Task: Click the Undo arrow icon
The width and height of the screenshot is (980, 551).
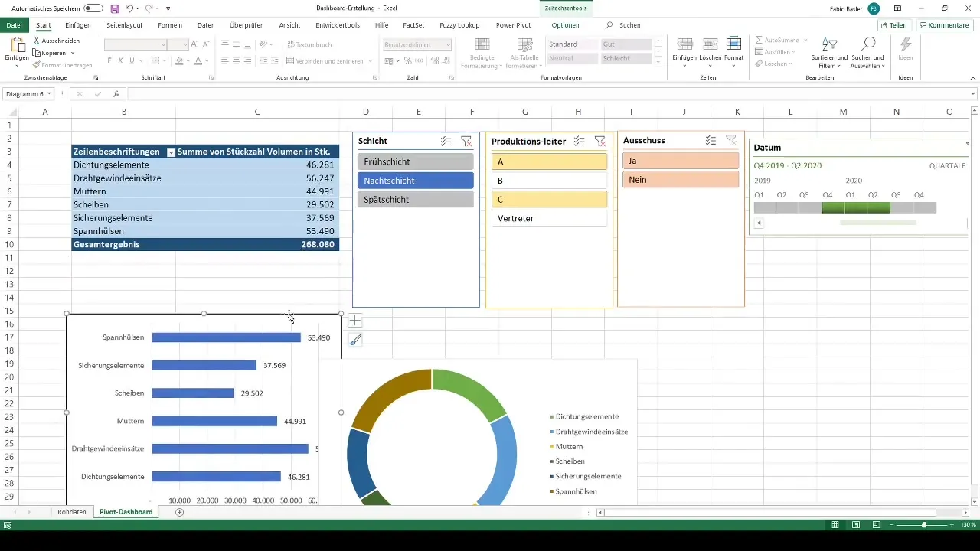Action: pos(129,8)
